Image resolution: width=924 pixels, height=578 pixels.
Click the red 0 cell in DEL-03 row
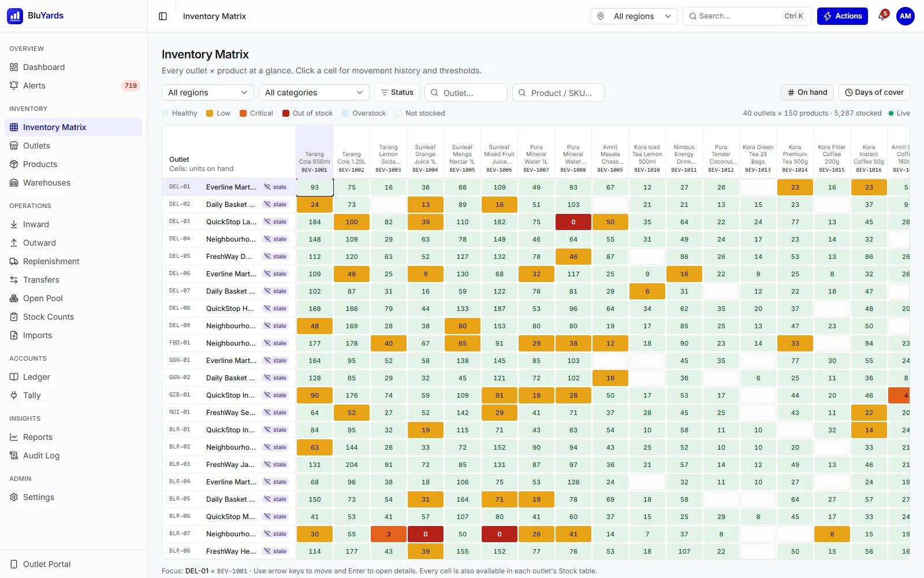click(573, 222)
